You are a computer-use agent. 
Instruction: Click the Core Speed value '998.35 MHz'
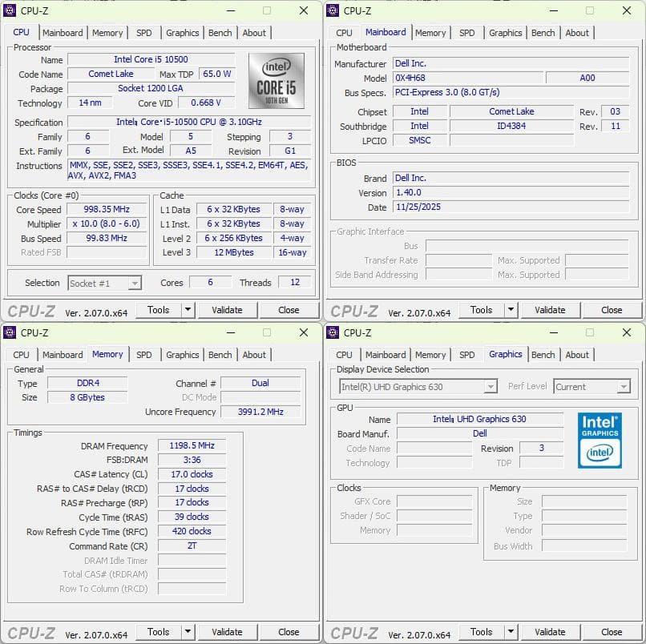[107, 209]
